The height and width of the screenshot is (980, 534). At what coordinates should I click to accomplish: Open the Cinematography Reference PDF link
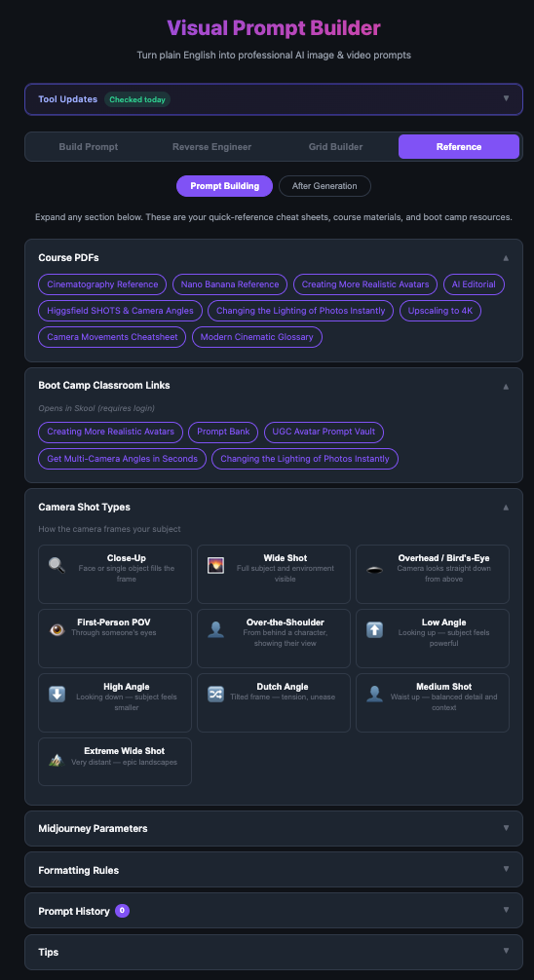point(102,284)
